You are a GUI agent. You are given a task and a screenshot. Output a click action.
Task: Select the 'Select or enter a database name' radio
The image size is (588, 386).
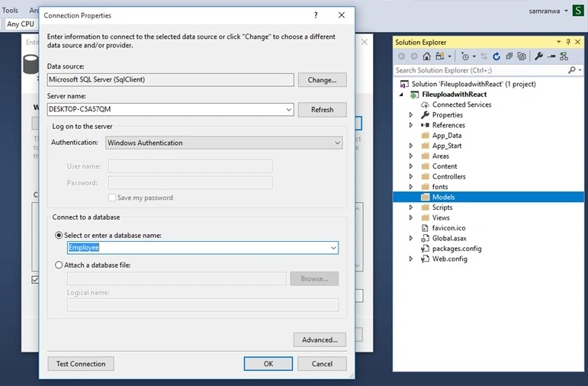pos(59,235)
